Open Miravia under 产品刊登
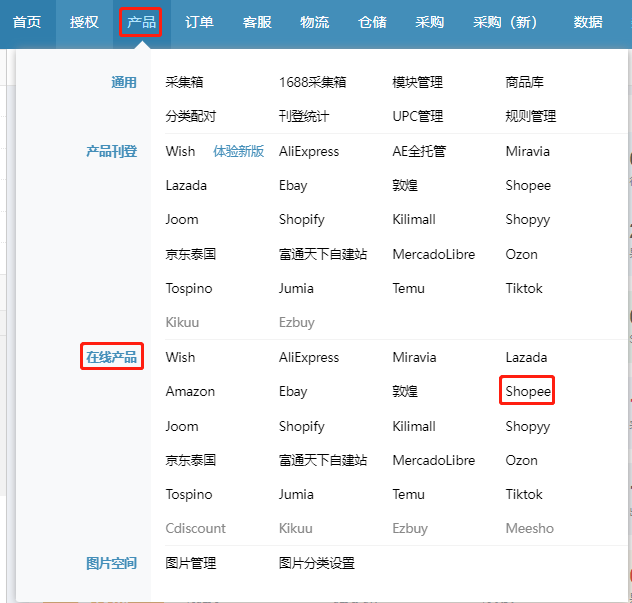The height and width of the screenshot is (603, 632). (x=528, y=152)
